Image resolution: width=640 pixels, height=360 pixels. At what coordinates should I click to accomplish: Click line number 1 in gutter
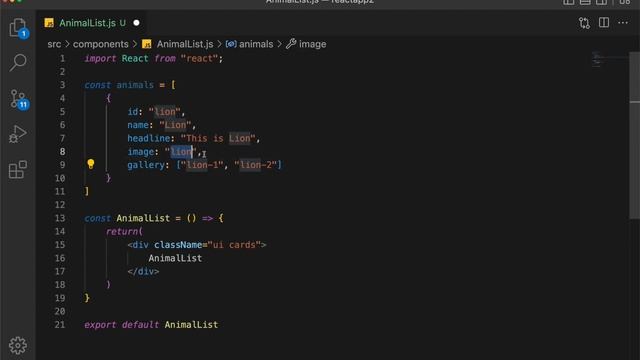coord(62,58)
